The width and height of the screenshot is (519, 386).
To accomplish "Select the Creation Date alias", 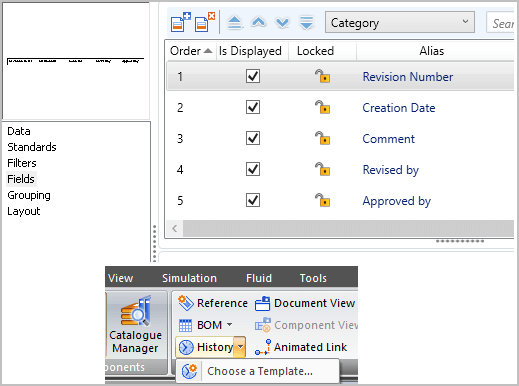I will tap(399, 108).
